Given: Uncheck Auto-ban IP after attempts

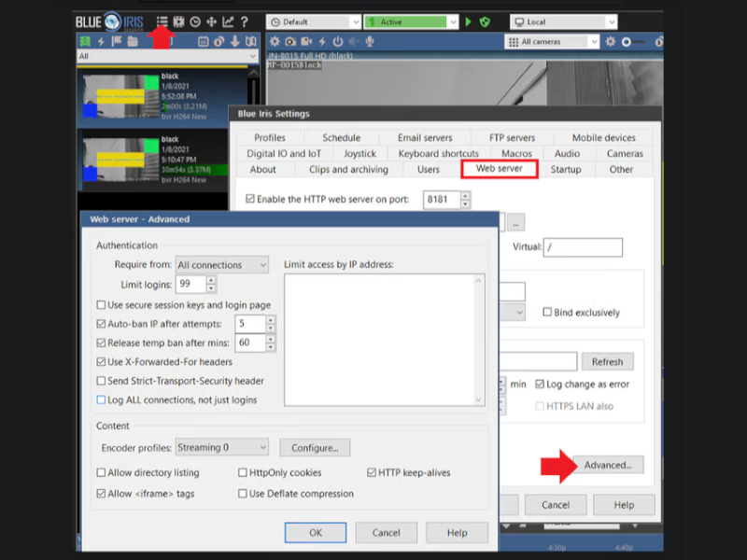Looking at the screenshot, I should (x=101, y=324).
